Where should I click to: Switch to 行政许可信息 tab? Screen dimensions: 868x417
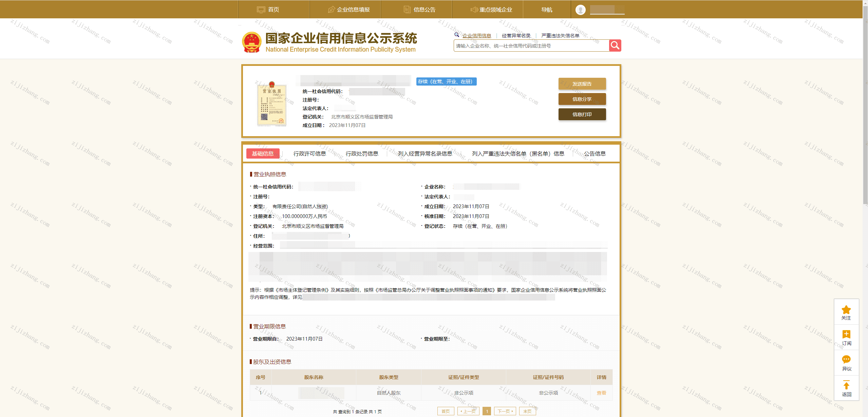click(x=309, y=153)
